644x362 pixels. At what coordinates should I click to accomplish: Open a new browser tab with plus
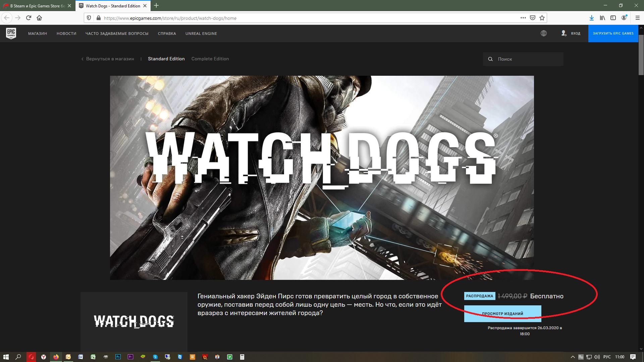(156, 5)
